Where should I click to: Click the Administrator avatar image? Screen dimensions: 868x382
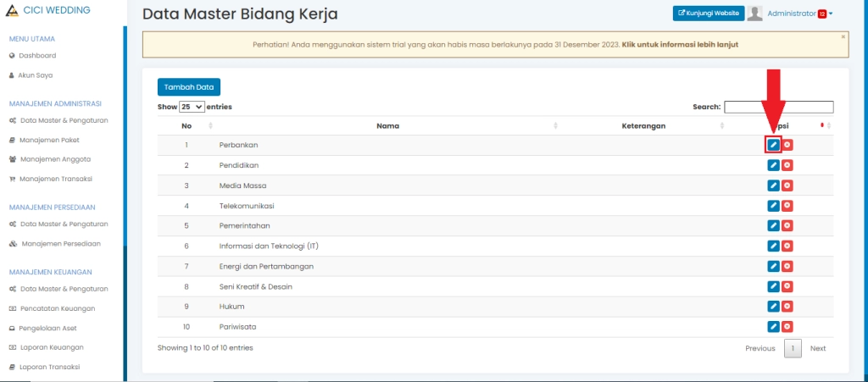(754, 14)
